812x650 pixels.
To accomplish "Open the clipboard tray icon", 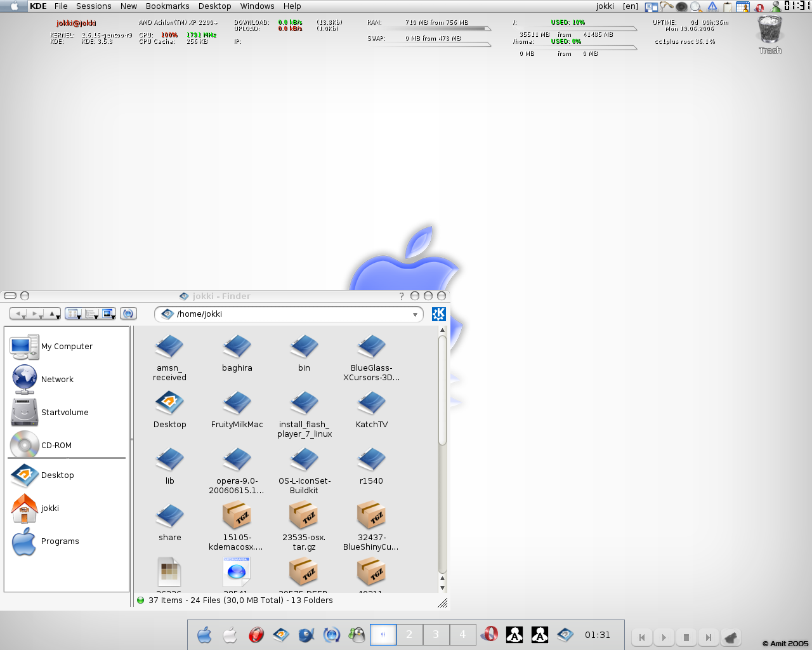I will [x=728, y=7].
